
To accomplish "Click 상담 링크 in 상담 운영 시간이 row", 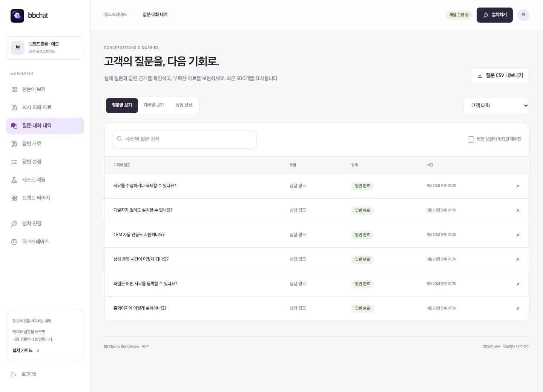I will click(x=298, y=259).
